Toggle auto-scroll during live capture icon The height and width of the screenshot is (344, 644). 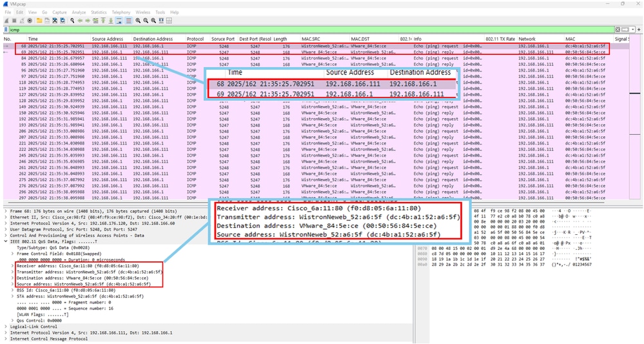(119, 21)
